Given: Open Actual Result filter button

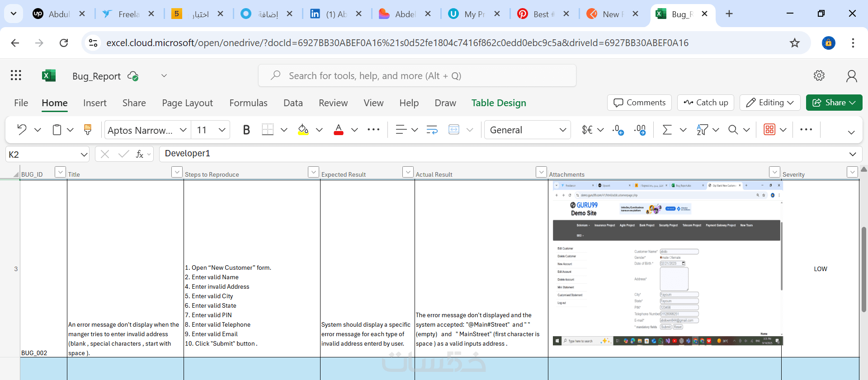Looking at the screenshot, I should pos(541,172).
